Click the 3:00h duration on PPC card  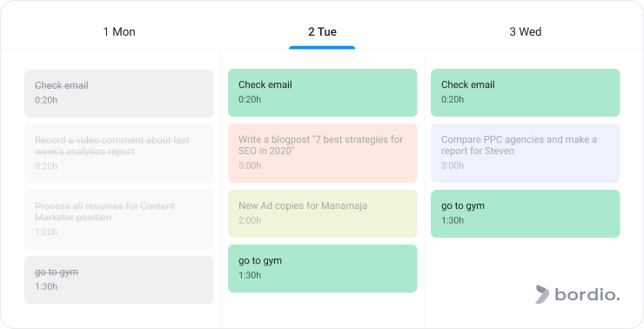point(453,165)
